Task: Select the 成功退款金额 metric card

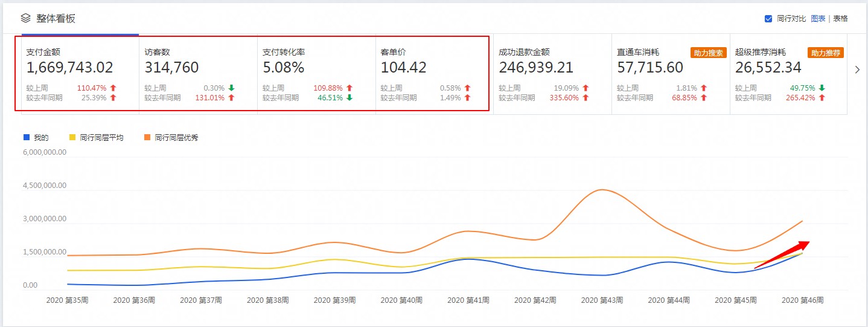Action: coord(552,74)
